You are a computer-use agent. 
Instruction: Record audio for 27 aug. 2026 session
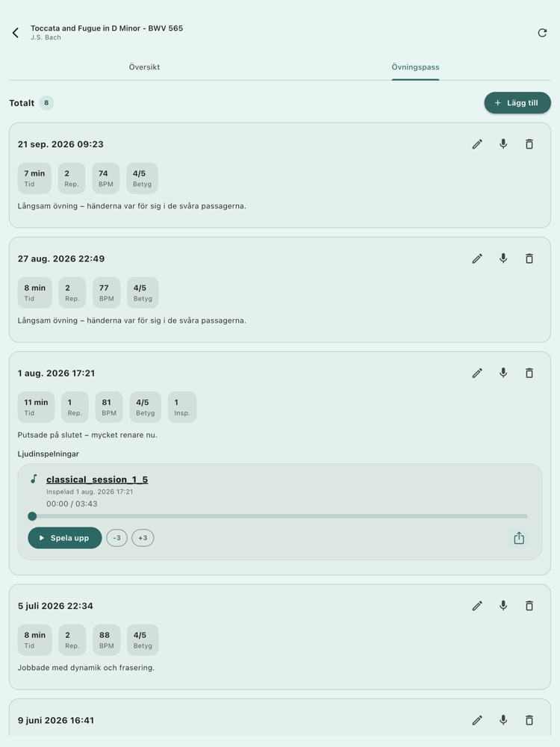click(503, 258)
